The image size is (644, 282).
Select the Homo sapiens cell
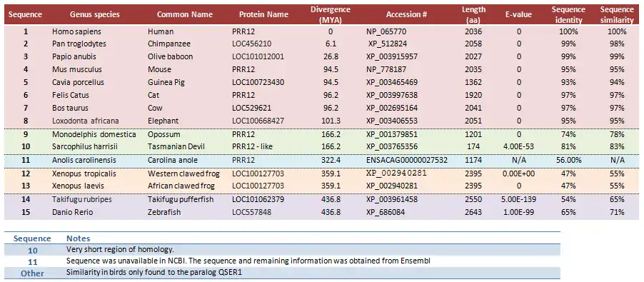(76, 31)
